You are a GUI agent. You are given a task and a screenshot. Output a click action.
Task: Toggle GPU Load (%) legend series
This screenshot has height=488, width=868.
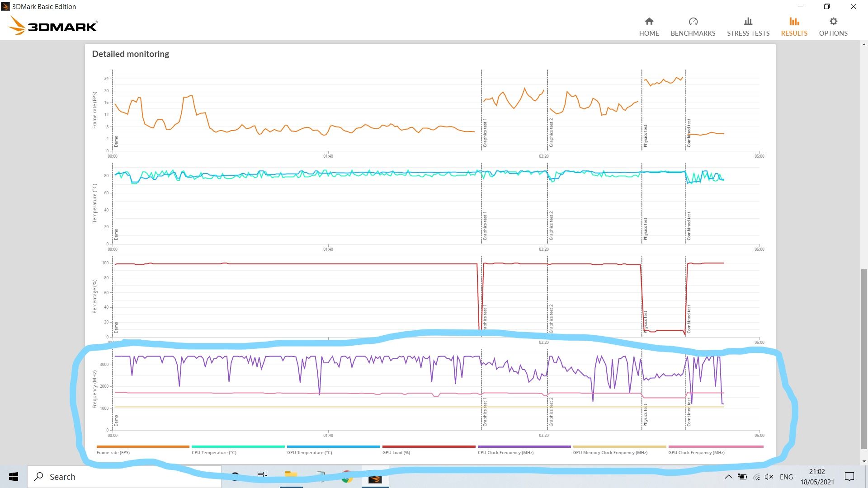tap(396, 452)
